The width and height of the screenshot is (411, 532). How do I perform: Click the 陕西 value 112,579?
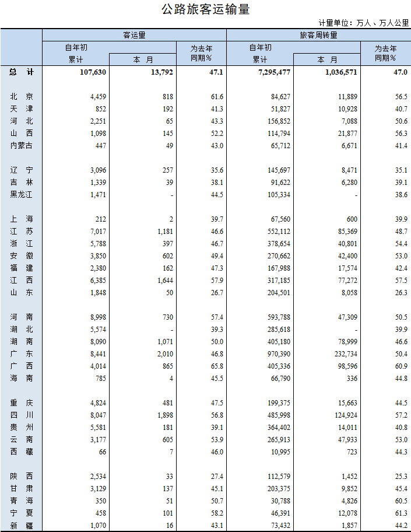click(279, 477)
